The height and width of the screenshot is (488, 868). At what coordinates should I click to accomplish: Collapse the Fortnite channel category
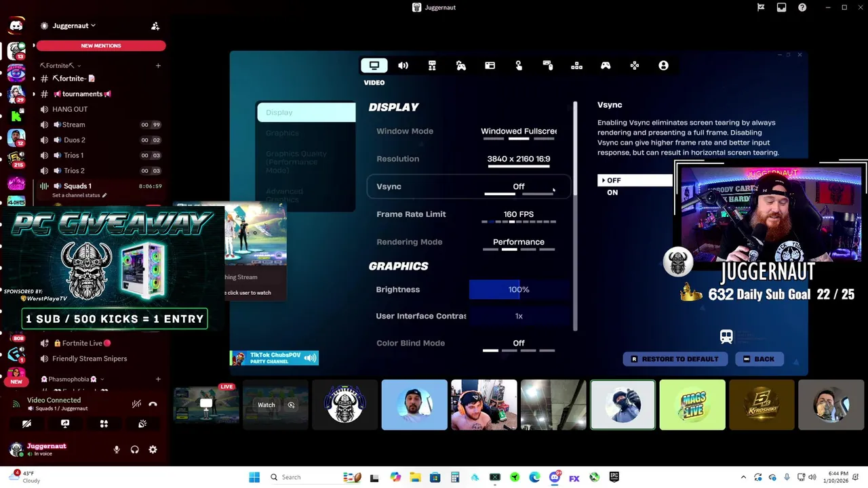pyautogui.click(x=60, y=66)
